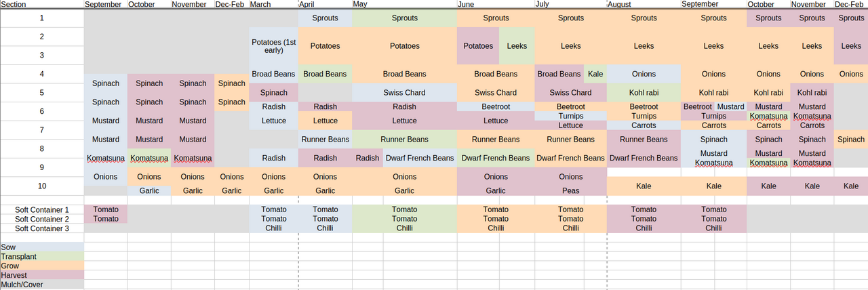Select the Transplant legend color cell
This screenshot has height=290, width=868.
[x=42, y=257]
